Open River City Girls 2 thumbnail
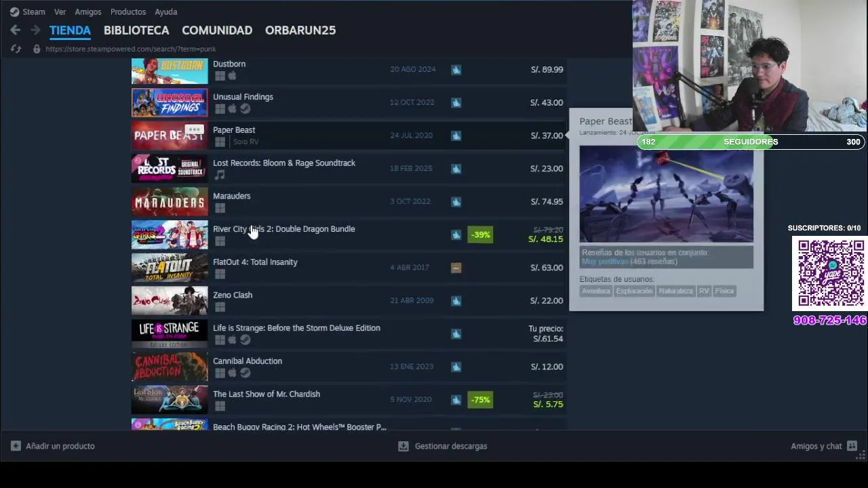The image size is (868, 488). click(x=170, y=235)
